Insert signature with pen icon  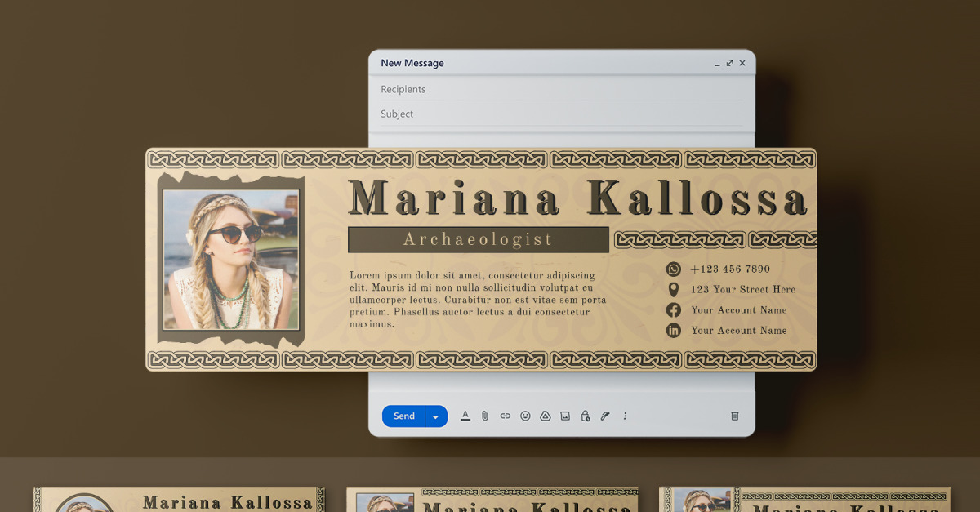(x=605, y=416)
